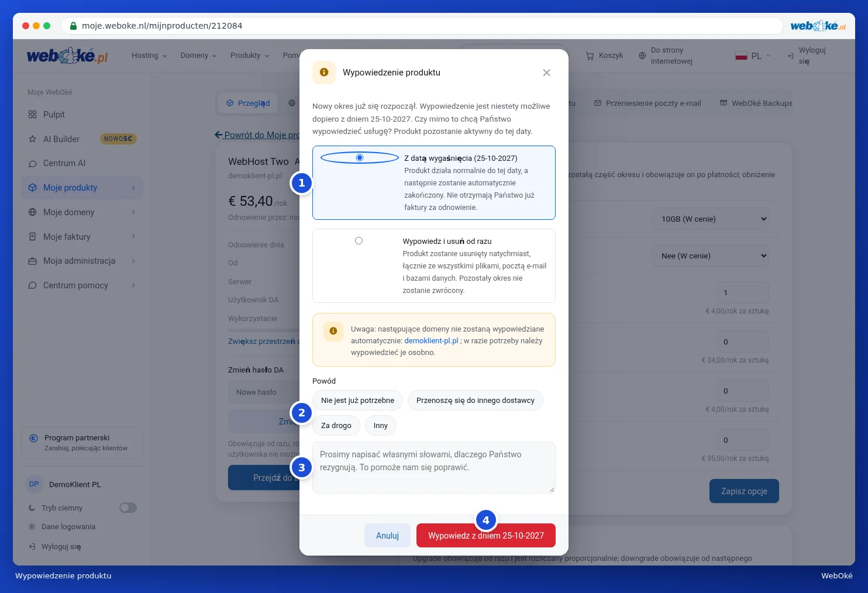This screenshot has width=868, height=593.
Task: Open the demoklient-pl.pl domain link
Action: (431, 341)
